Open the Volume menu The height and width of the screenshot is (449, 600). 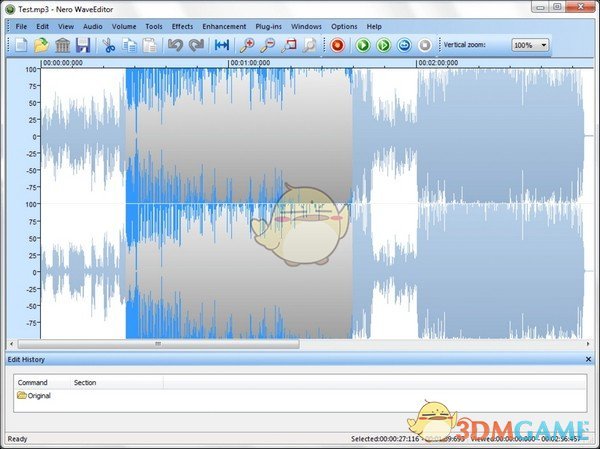point(124,26)
